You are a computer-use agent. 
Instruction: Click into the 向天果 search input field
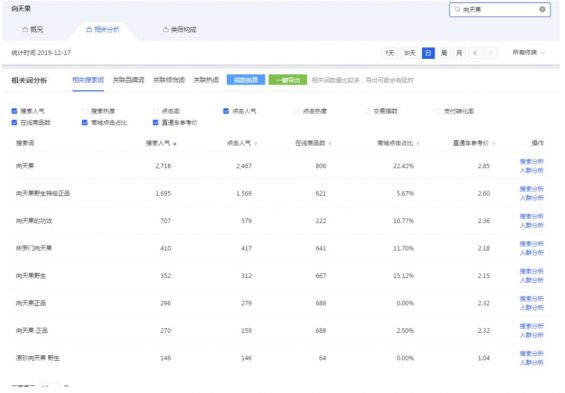(x=500, y=9)
